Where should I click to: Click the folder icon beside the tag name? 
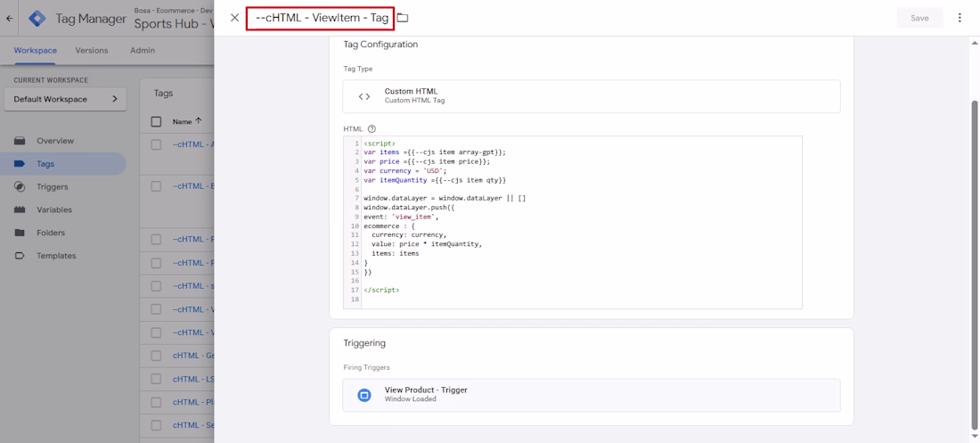(x=403, y=18)
